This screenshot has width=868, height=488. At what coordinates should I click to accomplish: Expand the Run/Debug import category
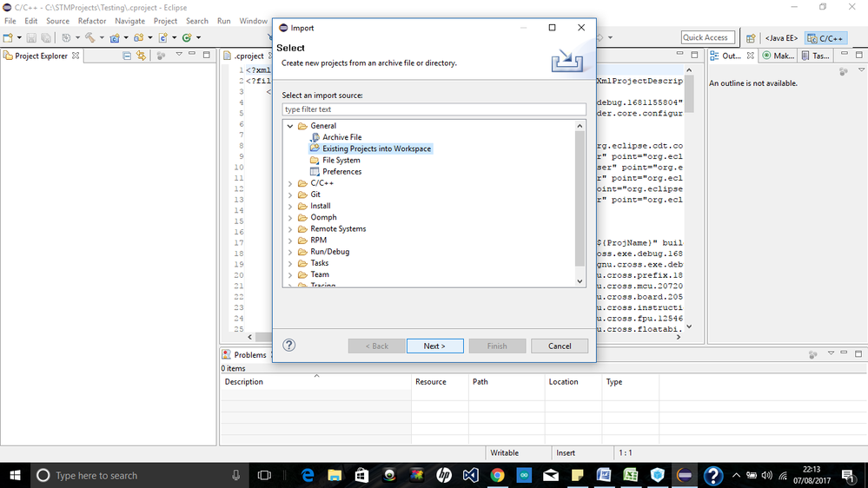tap(290, 252)
